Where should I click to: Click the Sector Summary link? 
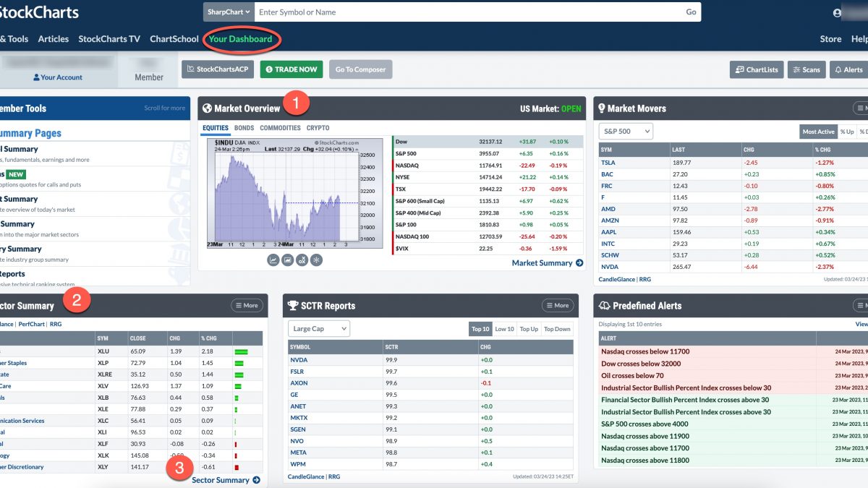coord(221,480)
